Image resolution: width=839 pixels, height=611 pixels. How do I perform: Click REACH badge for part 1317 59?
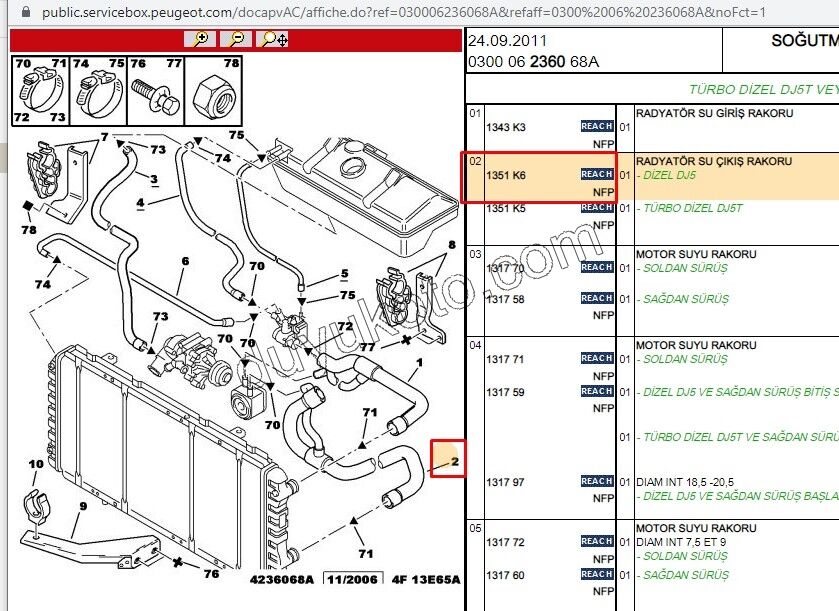click(597, 391)
